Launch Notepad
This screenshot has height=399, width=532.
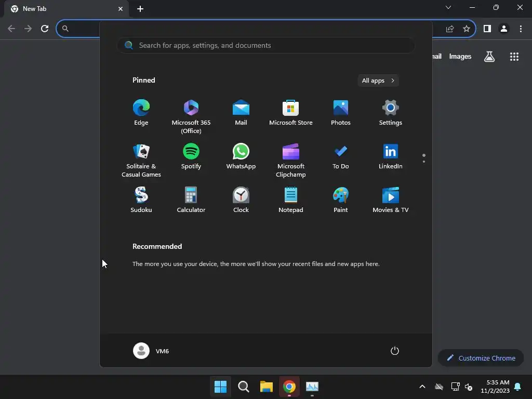tap(291, 200)
